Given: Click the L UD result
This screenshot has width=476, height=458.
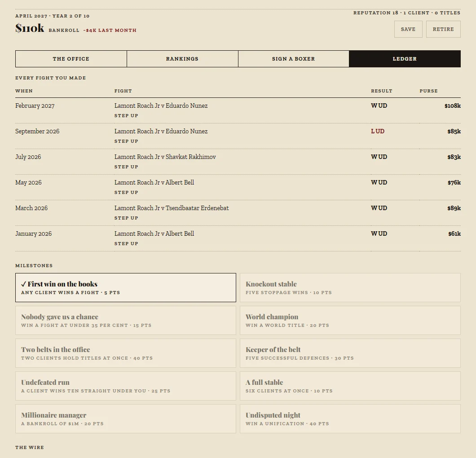Looking at the screenshot, I should (378, 131).
